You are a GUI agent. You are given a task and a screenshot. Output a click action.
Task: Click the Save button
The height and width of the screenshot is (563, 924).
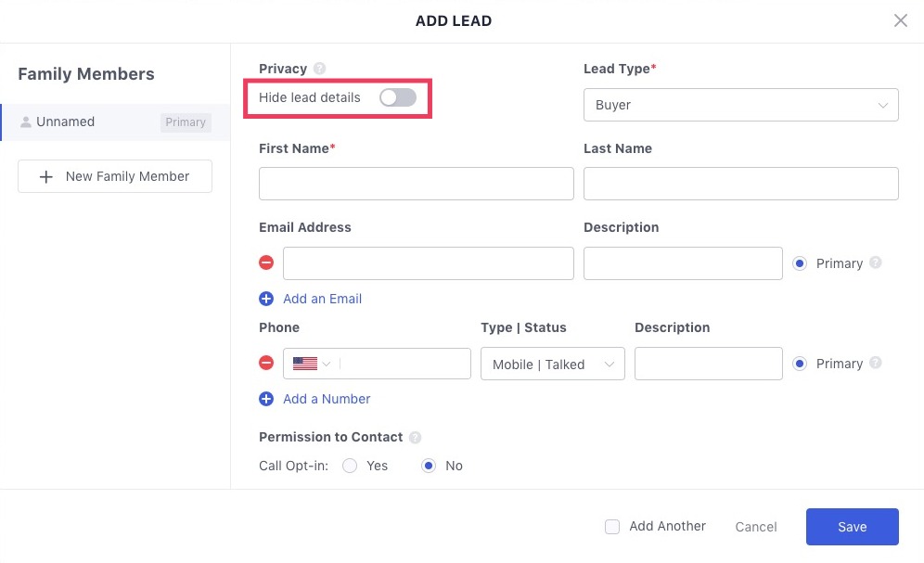pyautogui.click(x=853, y=527)
